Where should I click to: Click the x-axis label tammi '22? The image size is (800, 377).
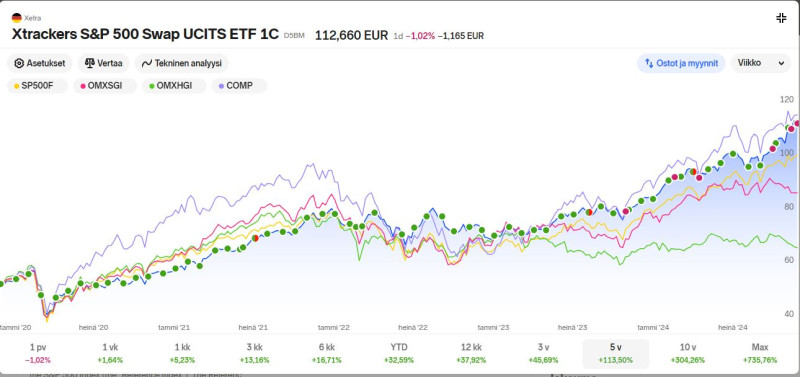coord(334,328)
